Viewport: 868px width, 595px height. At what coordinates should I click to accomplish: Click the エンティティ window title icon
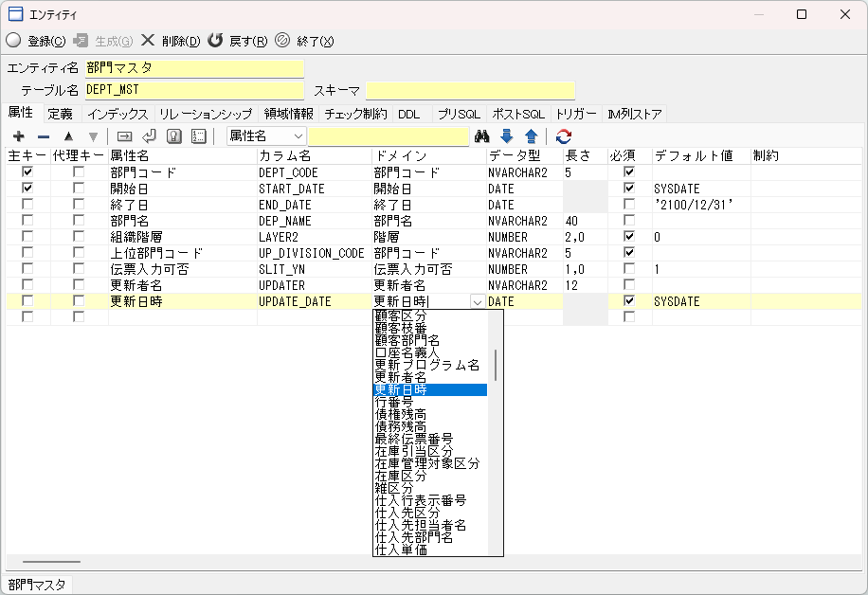(15, 14)
